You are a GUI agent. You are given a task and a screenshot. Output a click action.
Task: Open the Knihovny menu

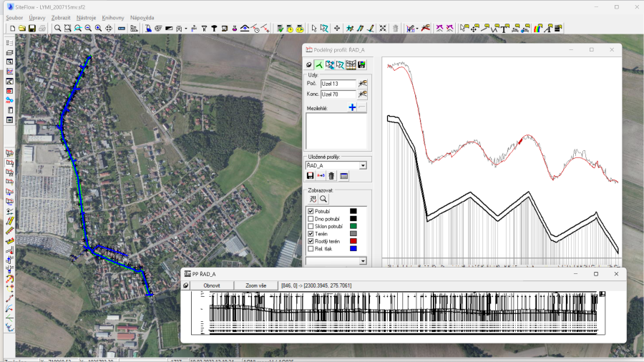tap(113, 18)
